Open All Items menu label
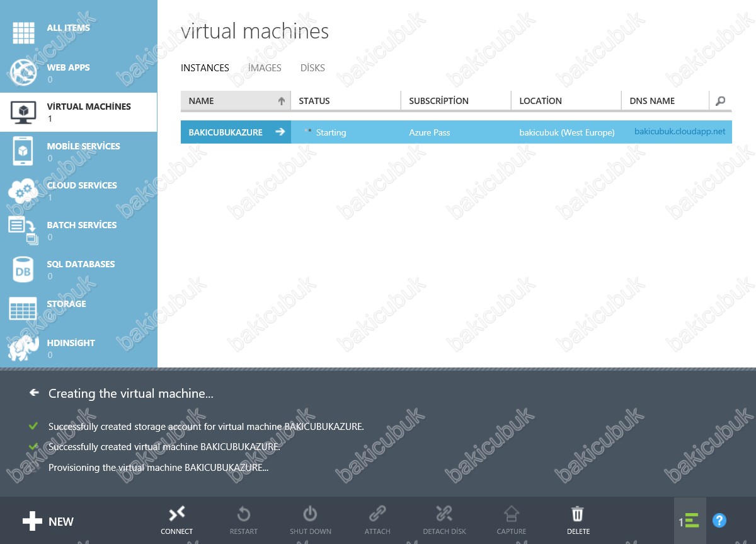This screenshot has width=756, height=544. point(68,28)
